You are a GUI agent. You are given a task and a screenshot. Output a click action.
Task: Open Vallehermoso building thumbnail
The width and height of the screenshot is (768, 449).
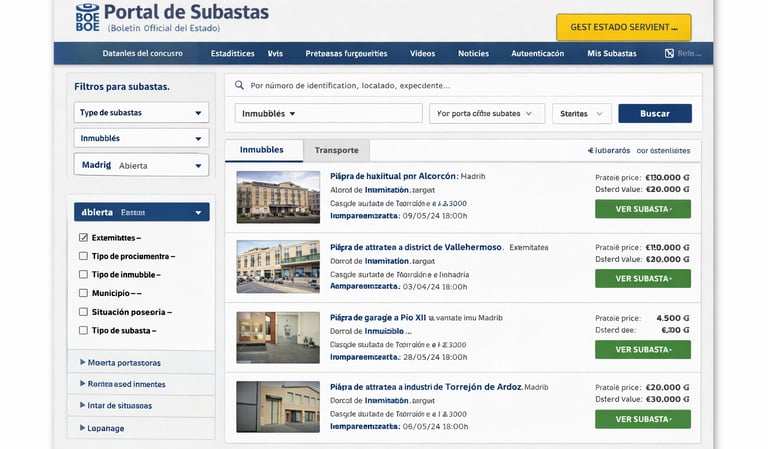coord(278,267)
